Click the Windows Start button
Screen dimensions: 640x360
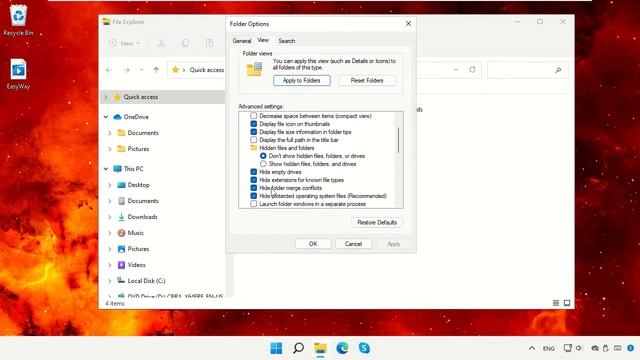coord(276,348)
